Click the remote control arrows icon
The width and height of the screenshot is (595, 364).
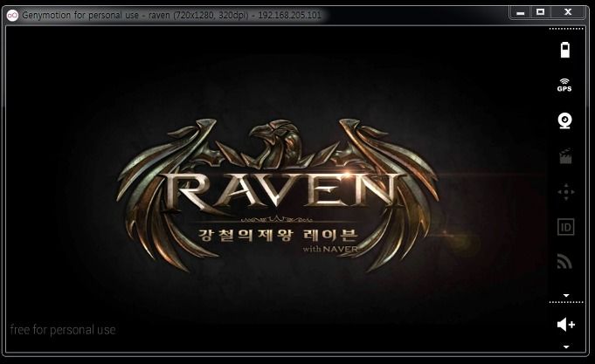point(566,191)
